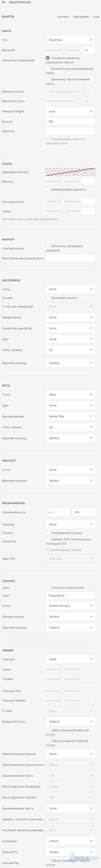Screen dimensions: 101x868
Task: Expand the Viewport Height dropdown
Action: point(70,111)
